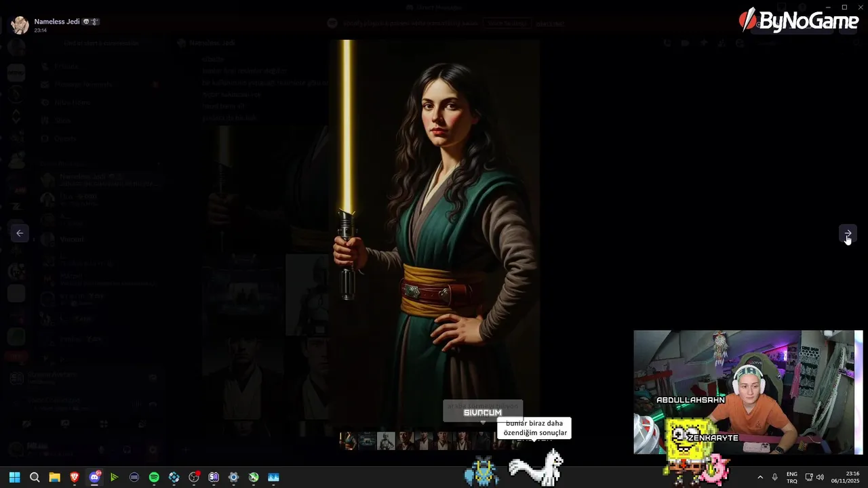Open network settings from the tray icon

[808, 477]
